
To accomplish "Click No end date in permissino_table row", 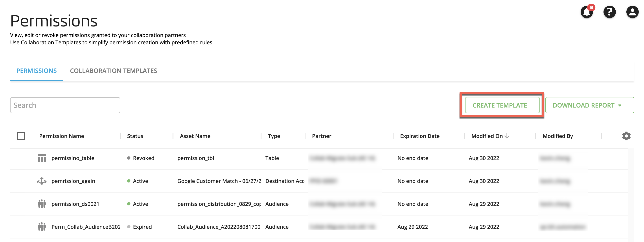I will tap(413, 158).
